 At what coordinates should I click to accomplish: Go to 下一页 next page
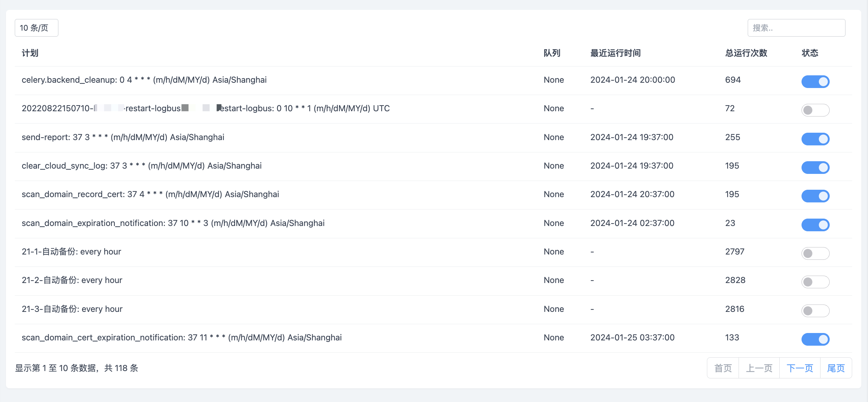click(x=799, y=368)
